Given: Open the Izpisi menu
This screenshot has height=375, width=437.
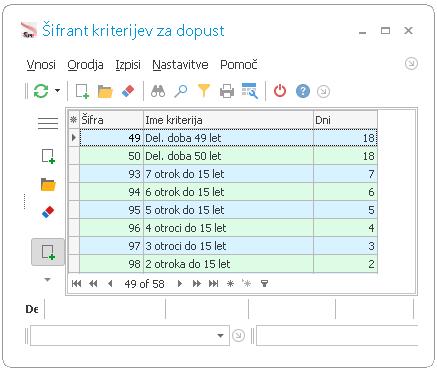Looking at the screenshot, I should click(x=128, y=65).
